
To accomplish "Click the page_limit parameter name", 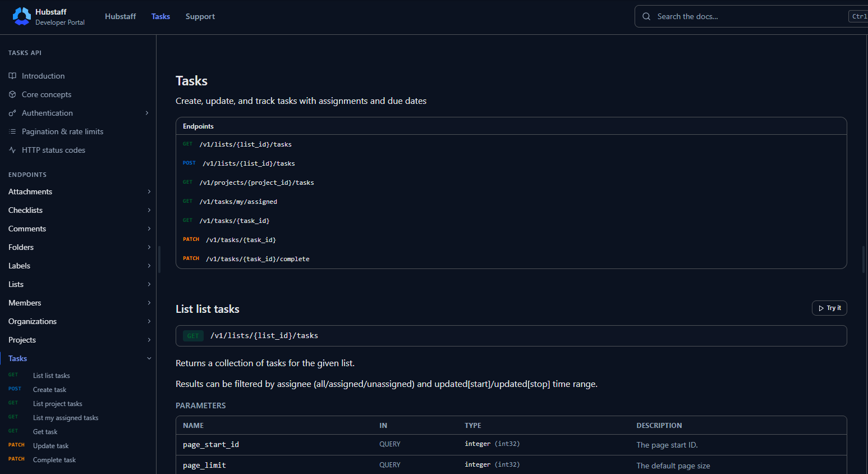I will point(204,466).
